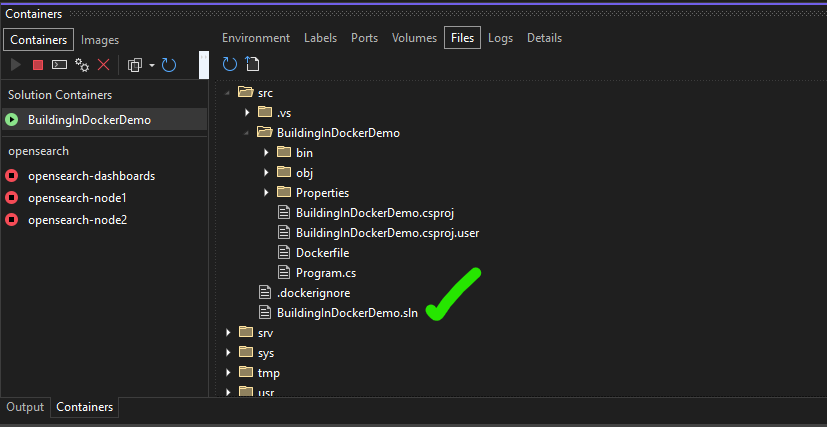
Task: Select the bin folder icon
Action: coord(284,152)
